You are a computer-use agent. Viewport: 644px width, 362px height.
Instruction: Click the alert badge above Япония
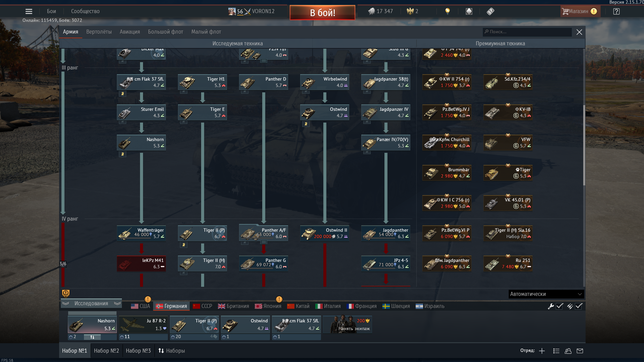click(x=279, y=299)
